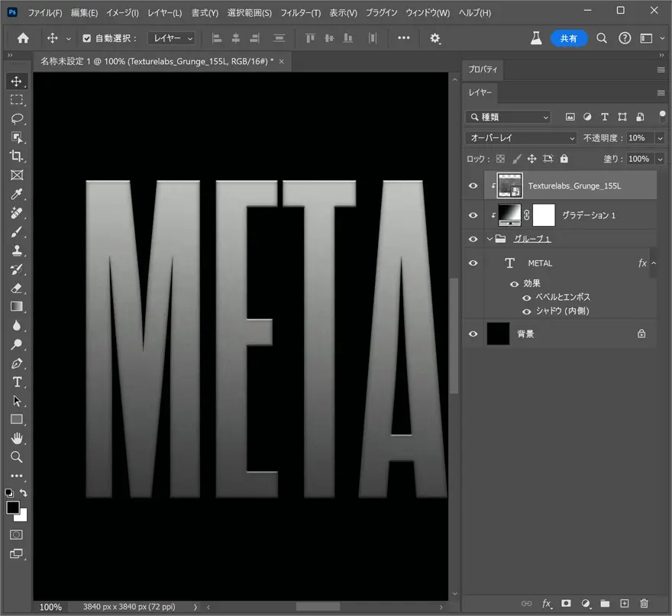Open the opacity slider dropdown arrow
Viewport: 672px width, 616px height.
coord(660,138)
